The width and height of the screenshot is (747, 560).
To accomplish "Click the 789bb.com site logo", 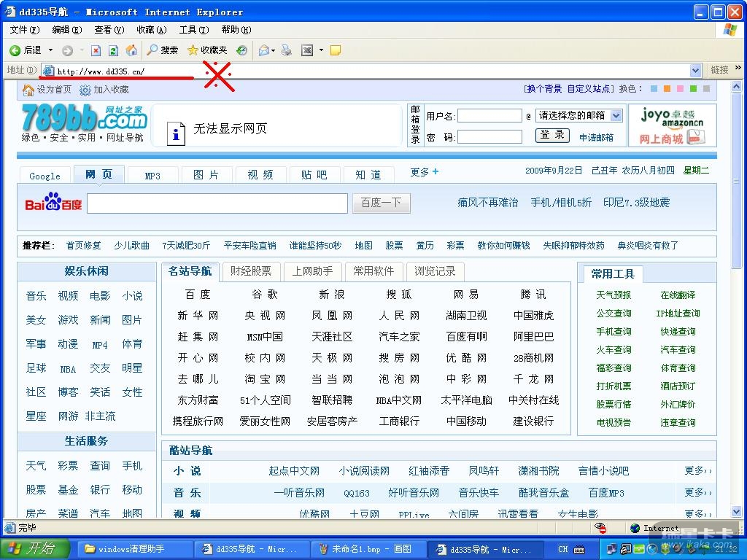I will point(84,117).
